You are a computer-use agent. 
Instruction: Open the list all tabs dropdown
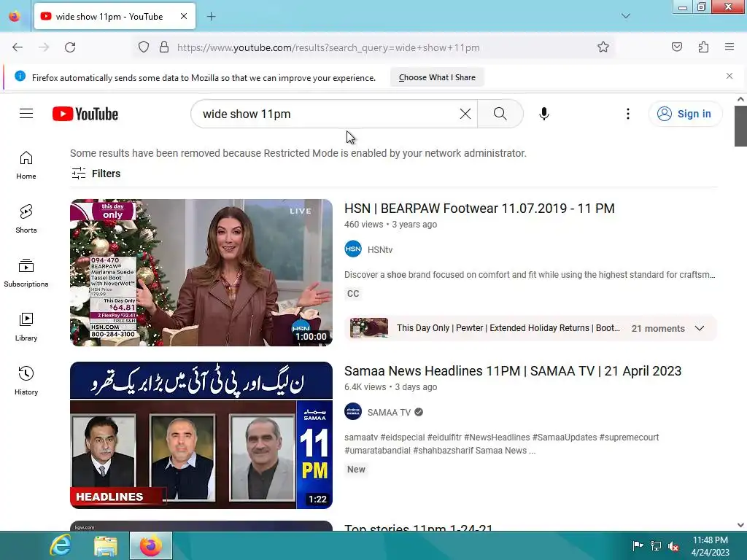(625, 16)
